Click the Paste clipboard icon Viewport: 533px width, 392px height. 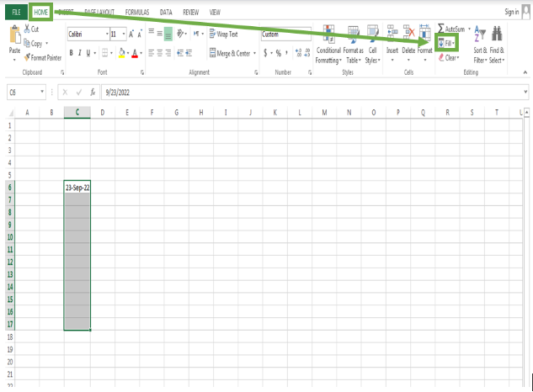pyautogui.click(x=14, y=35)
